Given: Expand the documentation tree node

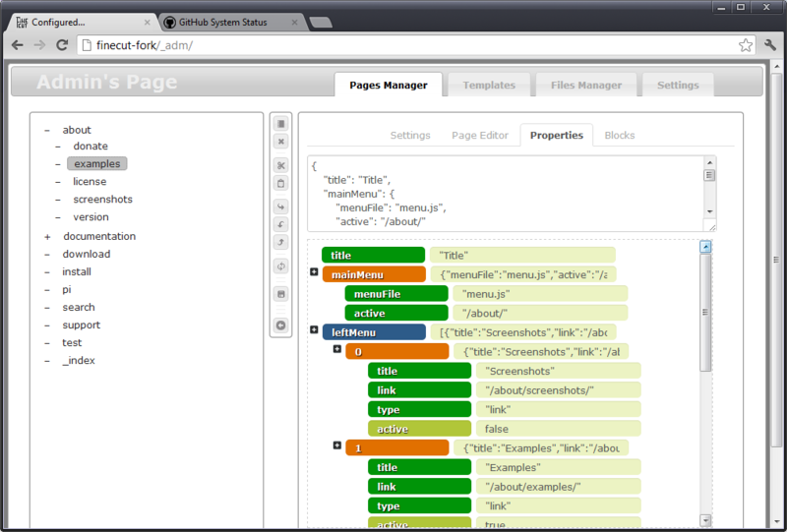Looking at the screenshot, I should [x=47, y=236].
